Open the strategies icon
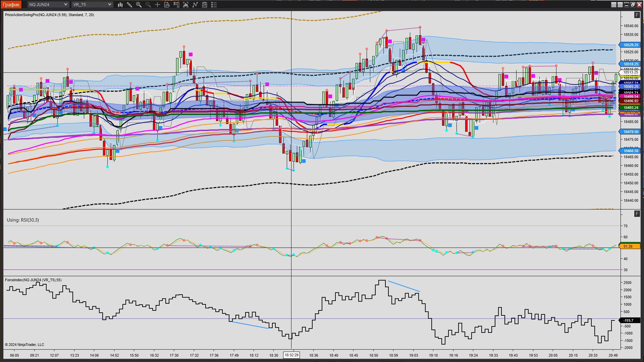This screenshot has height=362, width=644. [195, 5]
